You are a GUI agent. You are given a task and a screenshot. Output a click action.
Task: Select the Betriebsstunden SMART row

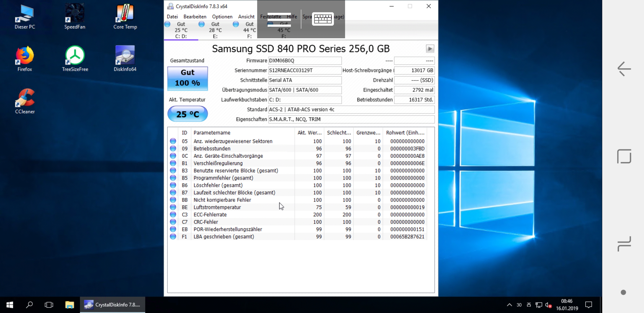point(212,149)
